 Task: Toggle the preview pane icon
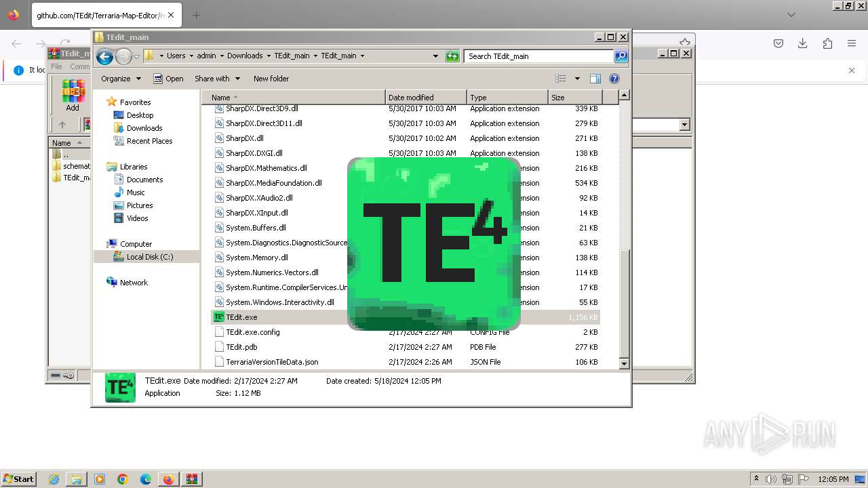click(x=595, y=79)
